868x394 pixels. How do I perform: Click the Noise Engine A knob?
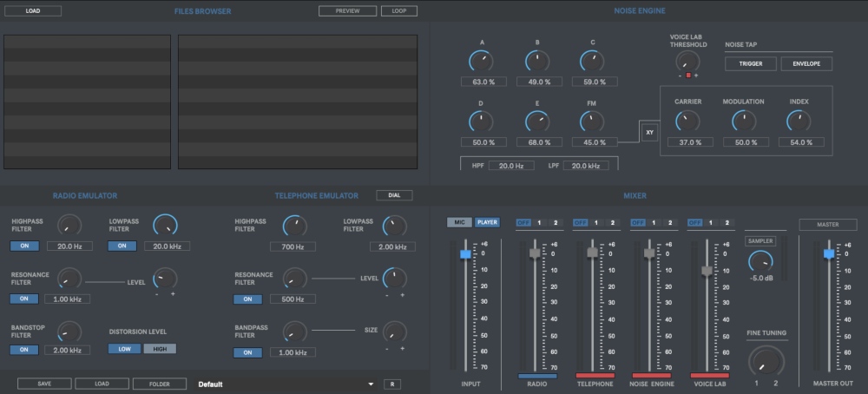tap(480, 61)
